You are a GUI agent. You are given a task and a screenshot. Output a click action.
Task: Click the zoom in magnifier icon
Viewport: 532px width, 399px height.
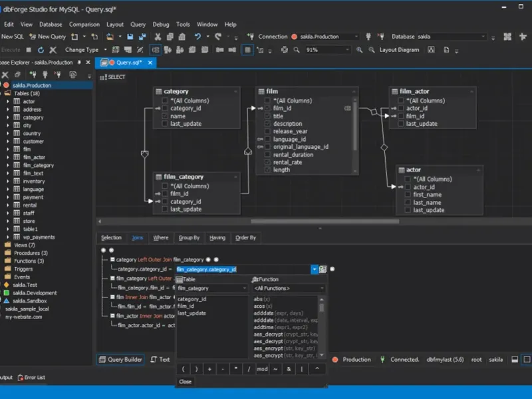[360, 50]
